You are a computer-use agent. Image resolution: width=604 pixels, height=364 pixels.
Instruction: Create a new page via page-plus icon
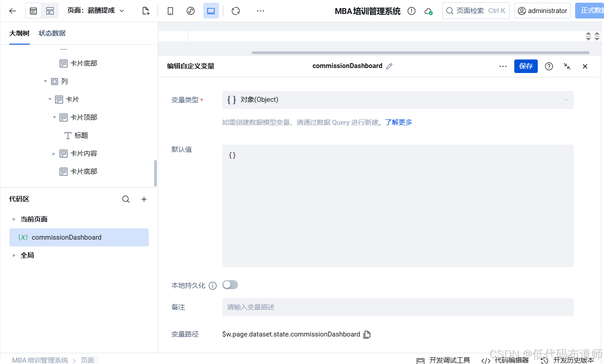coord(146,11)
